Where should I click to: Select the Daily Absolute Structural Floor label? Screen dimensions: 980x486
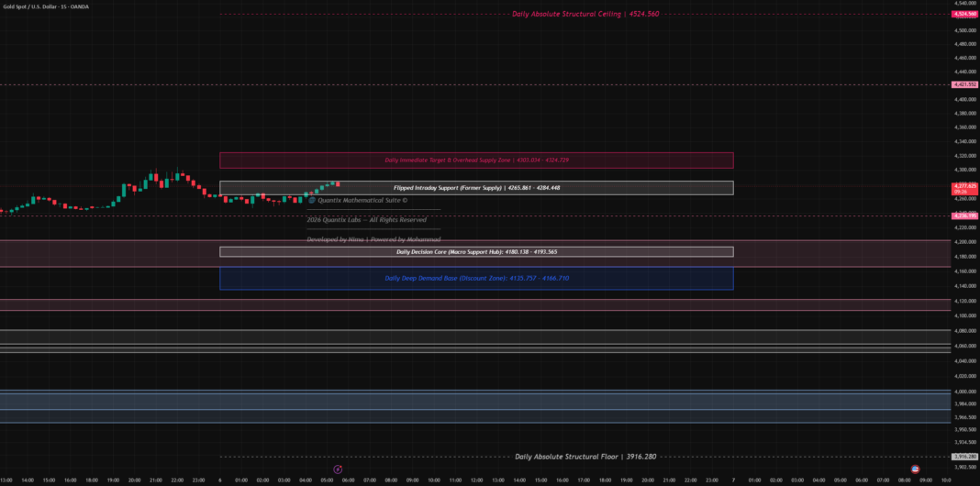click(x=585, y=457)
